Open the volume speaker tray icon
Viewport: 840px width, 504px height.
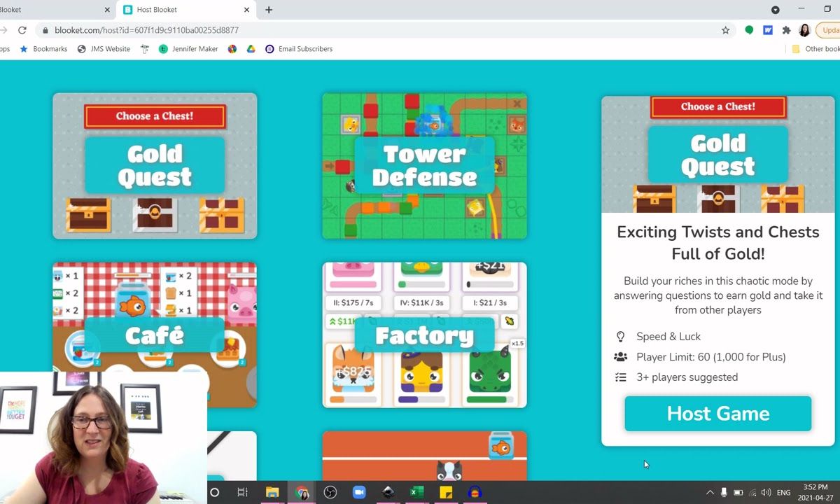(766, 493)
